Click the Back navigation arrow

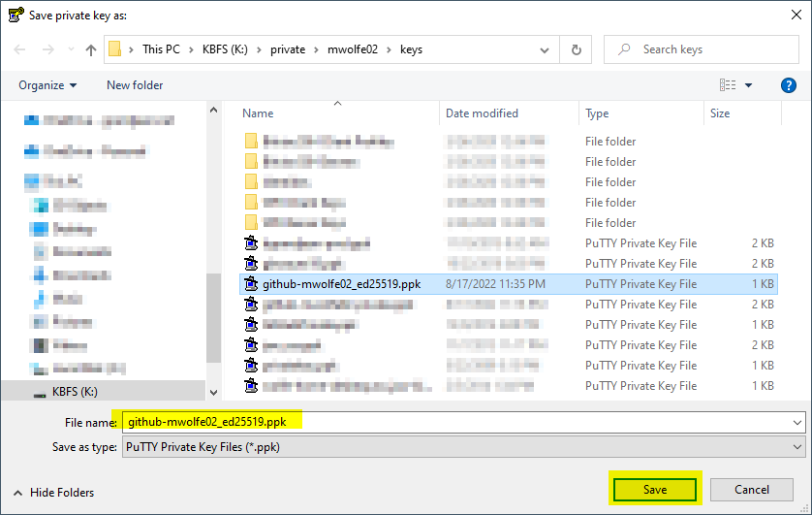click(19, 49)
